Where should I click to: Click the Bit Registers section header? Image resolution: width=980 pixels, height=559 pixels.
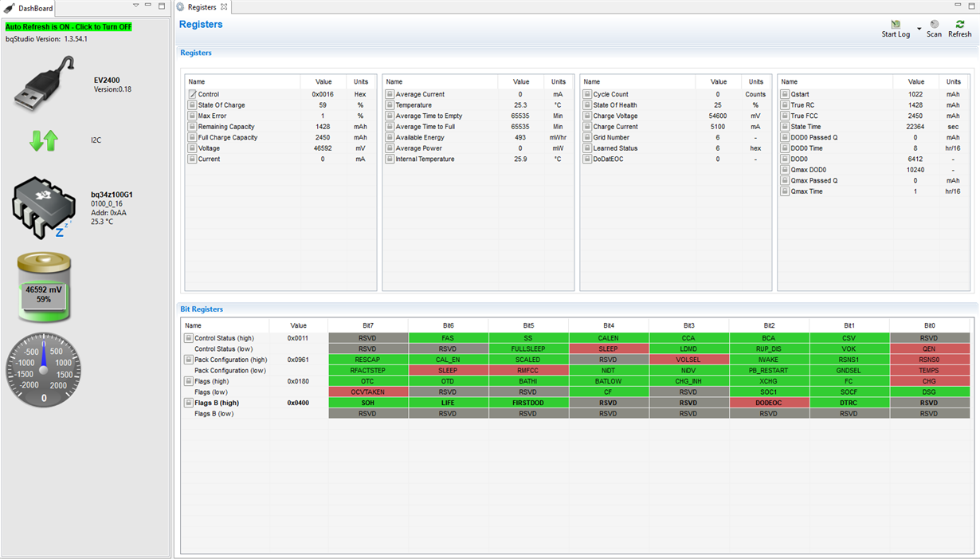tap(202, 309)
